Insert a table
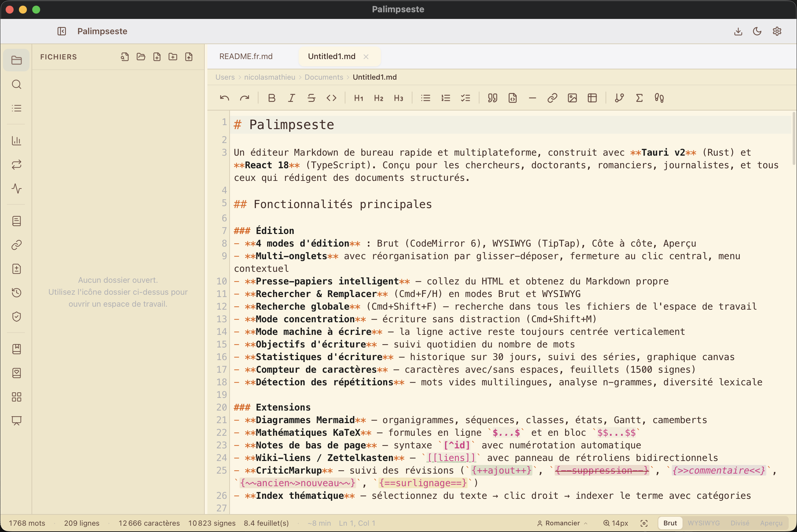This screenshot has width=797, height=532. (592, 98)
